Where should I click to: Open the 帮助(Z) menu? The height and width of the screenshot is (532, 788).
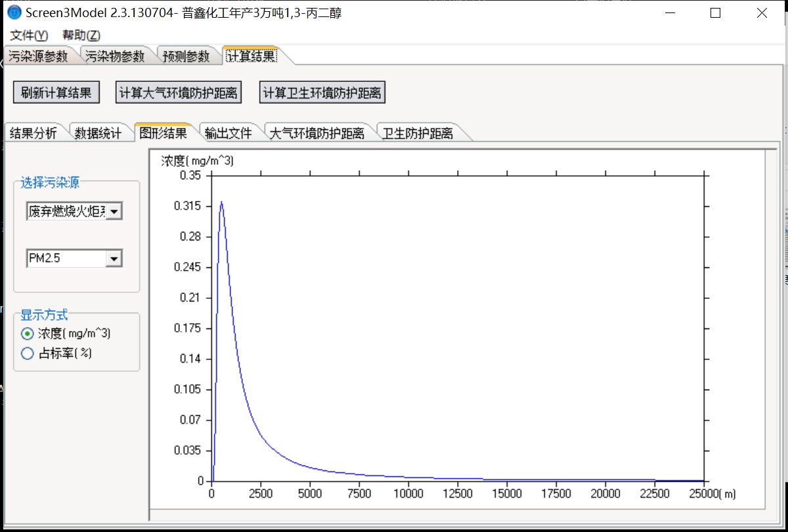[81, 35]
